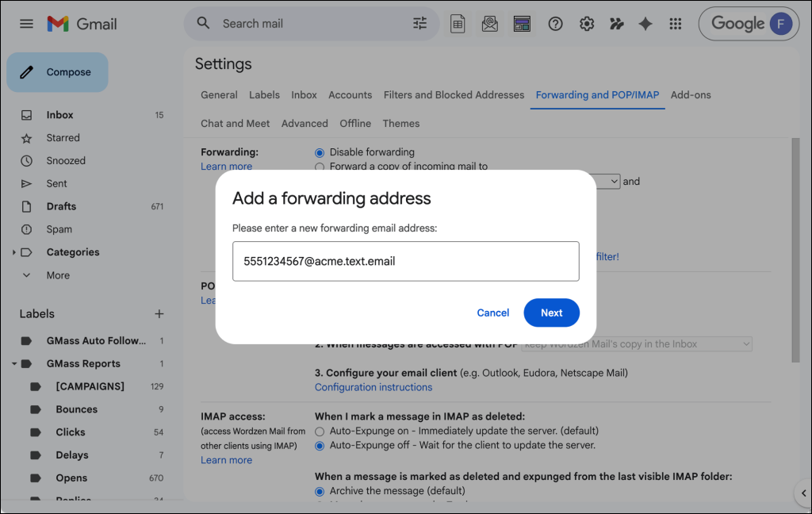Open the main menu hamburger icon
Viewport: 812px width, 514px height.
click(26, 24)
